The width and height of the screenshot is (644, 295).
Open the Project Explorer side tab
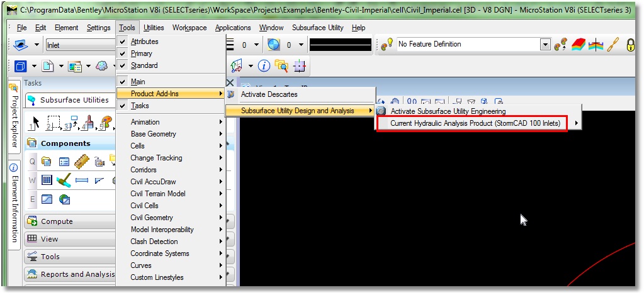pos(14,116)
